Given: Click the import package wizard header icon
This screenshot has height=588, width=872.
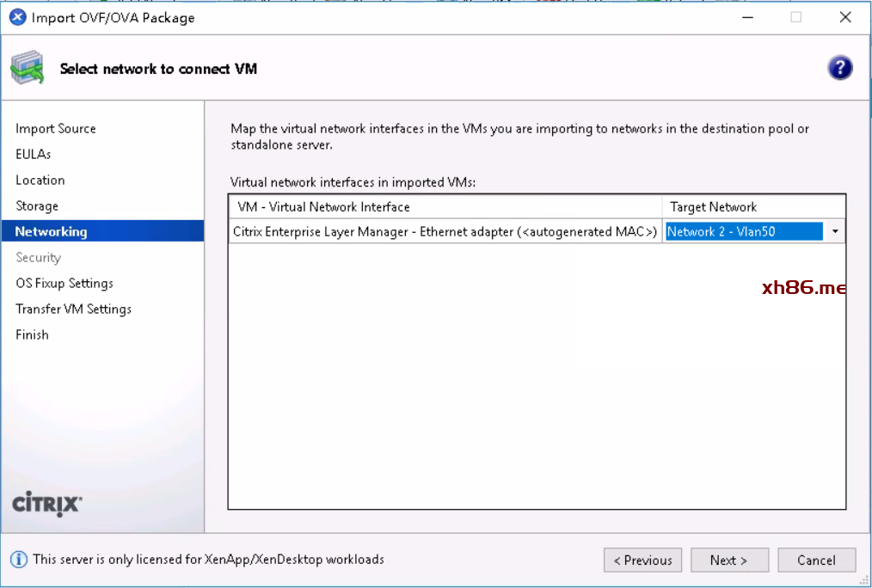Looking at the screenshot, I should [x=28, y=69].
